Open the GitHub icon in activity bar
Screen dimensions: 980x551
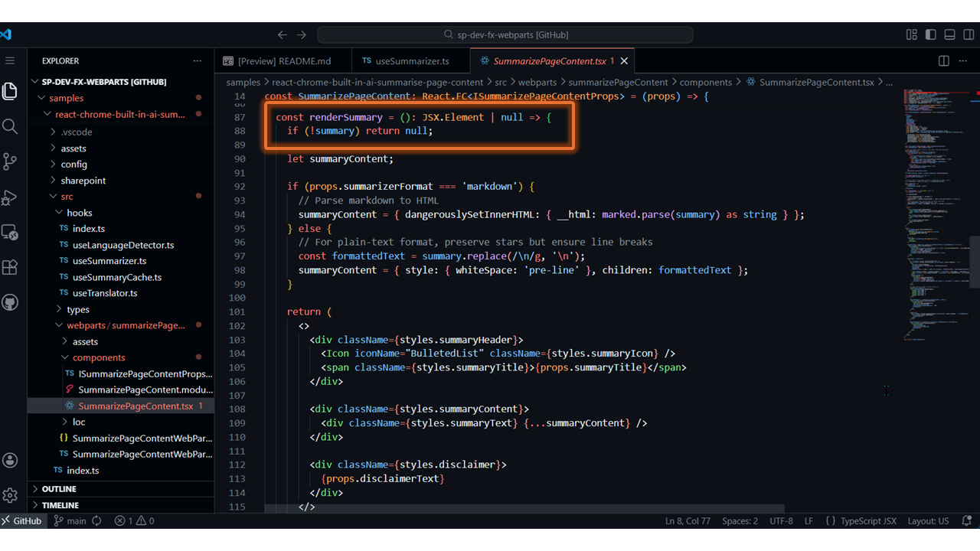[10, 302]
